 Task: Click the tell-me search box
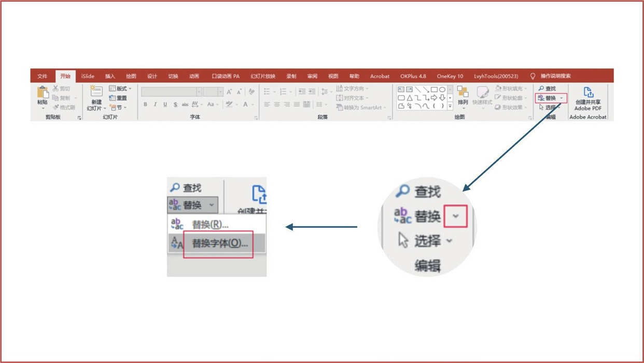[x=555, y=76]
